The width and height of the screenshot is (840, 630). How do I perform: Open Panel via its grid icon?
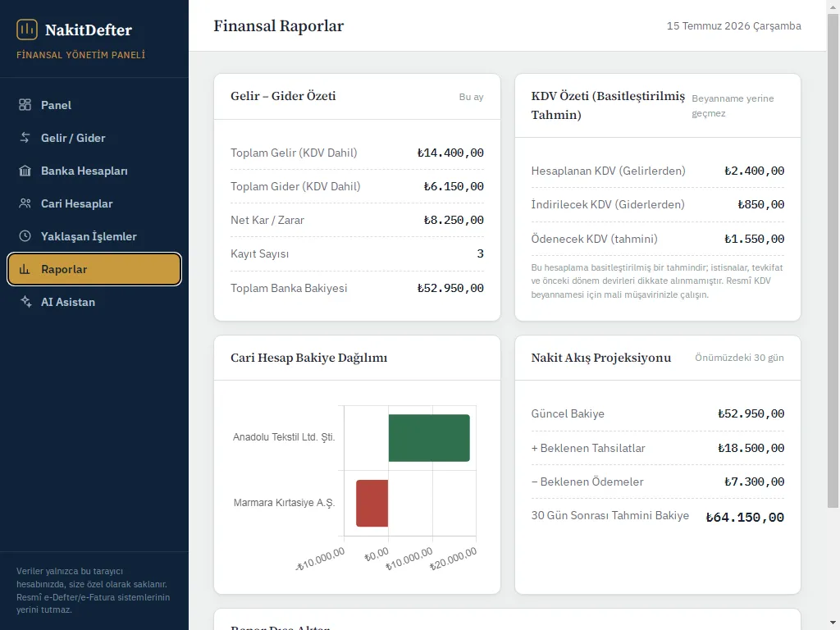tap(25, 105)
